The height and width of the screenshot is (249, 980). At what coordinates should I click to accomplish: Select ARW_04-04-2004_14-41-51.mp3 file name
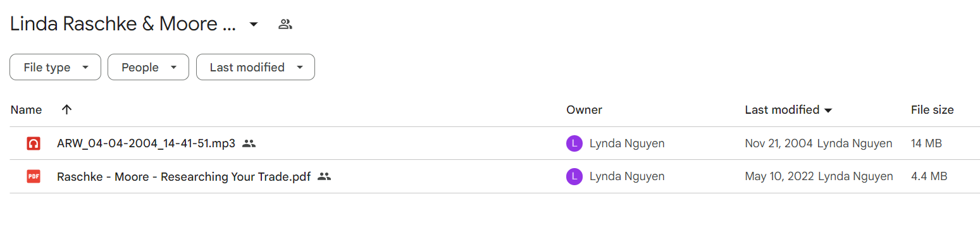tap(146, 143)
